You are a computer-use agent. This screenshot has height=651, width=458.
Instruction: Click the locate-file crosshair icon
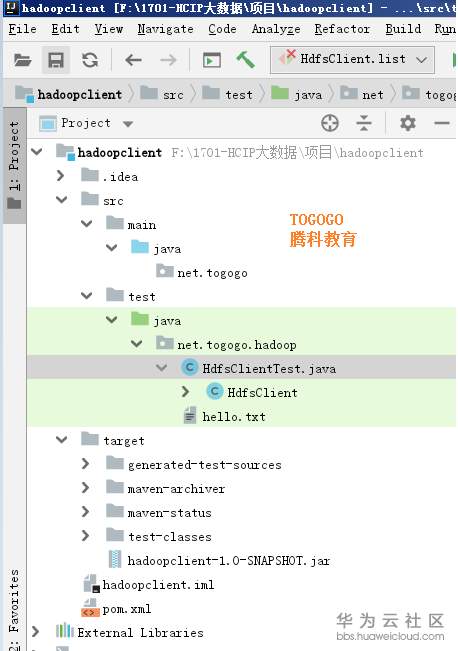[330, 123]
